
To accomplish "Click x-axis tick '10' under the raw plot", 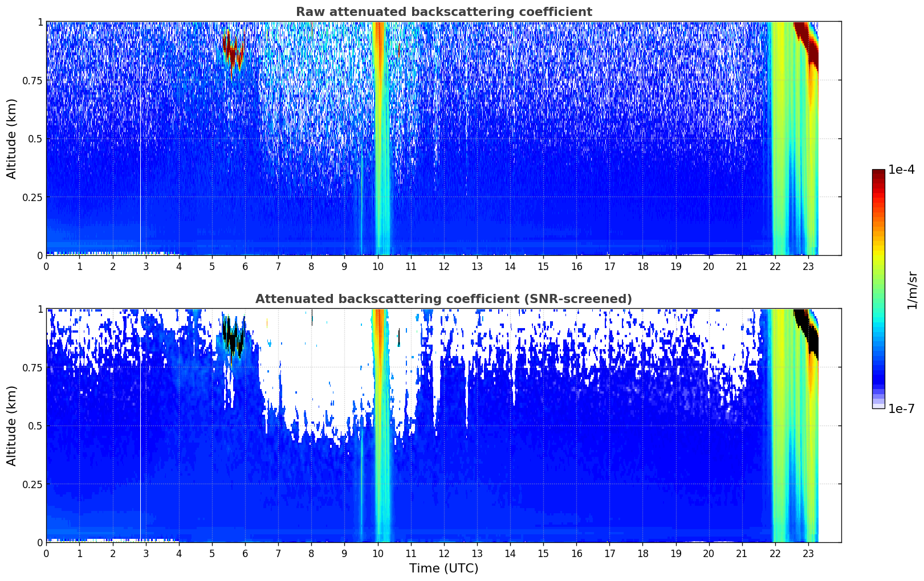I will pyautogui.click(x=377, y=266).
